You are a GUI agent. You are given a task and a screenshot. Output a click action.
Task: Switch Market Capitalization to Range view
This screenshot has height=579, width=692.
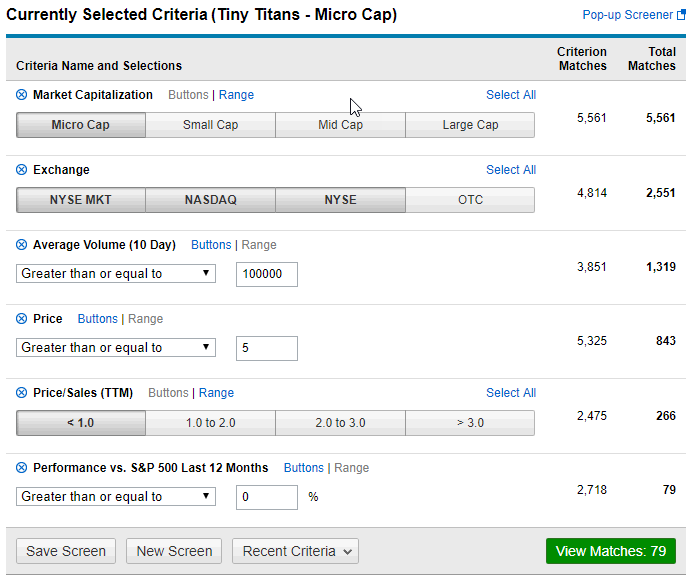[236, 95]
